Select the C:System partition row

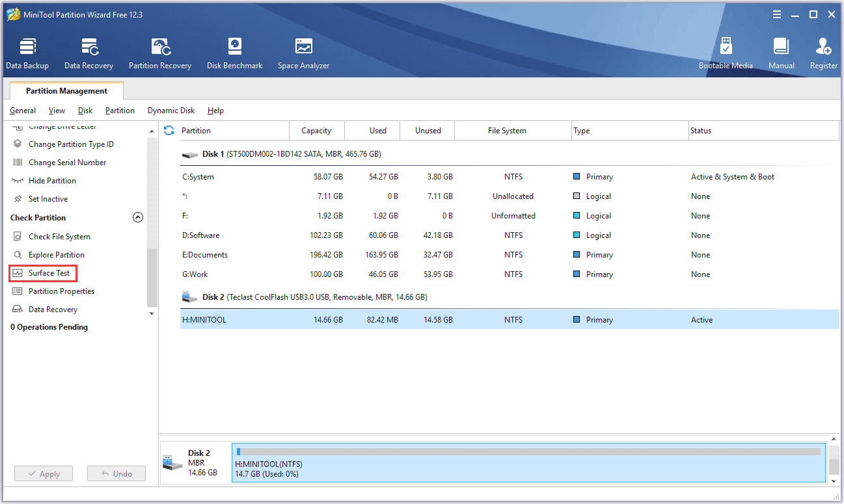510,177
